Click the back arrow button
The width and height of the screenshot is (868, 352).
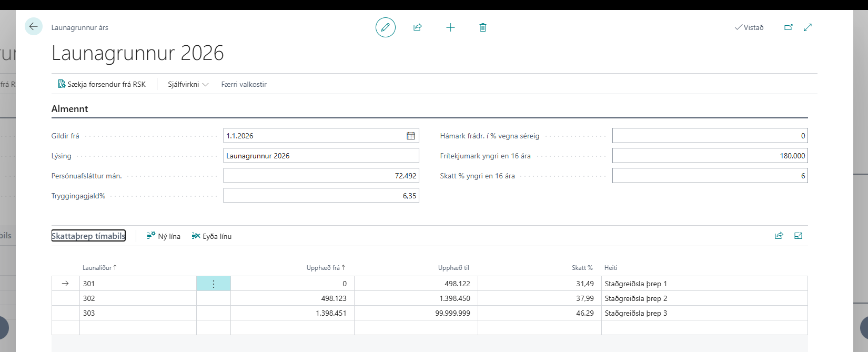coord(34,27)
